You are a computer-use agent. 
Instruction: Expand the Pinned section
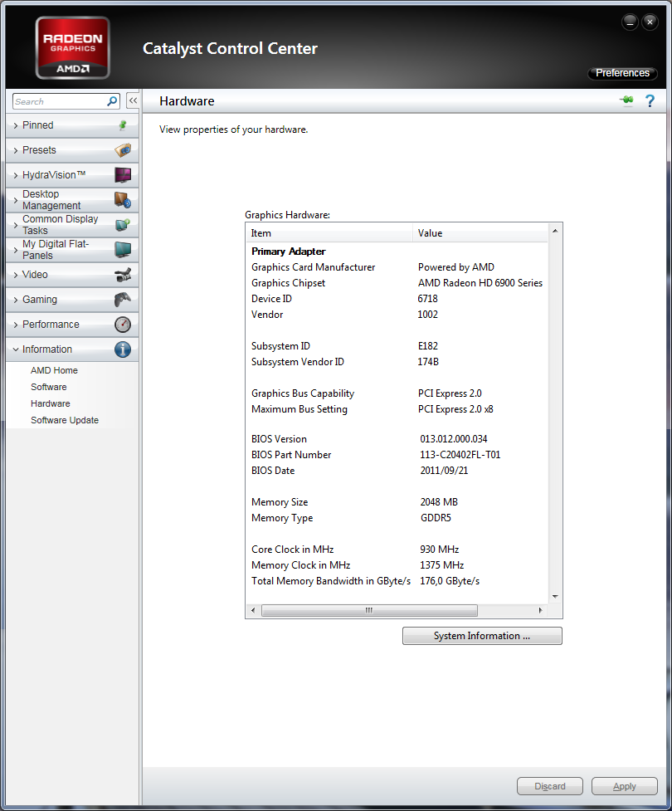pos(72,125)
